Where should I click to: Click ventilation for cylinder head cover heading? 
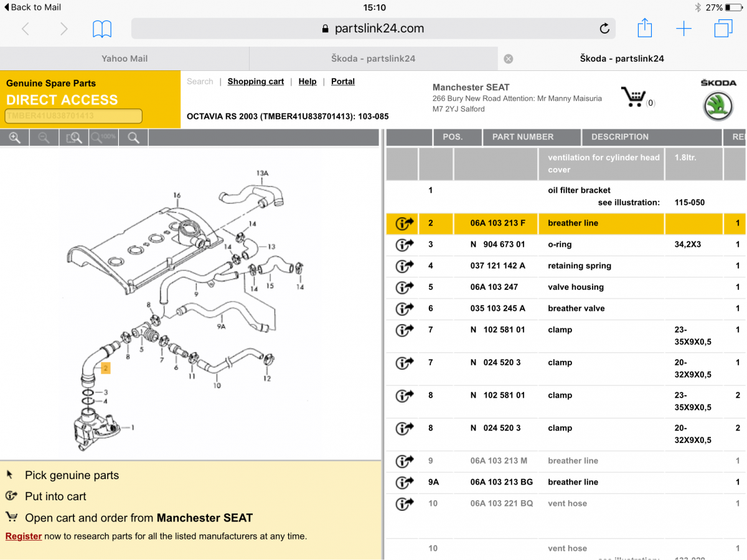[x=603, y=164]
